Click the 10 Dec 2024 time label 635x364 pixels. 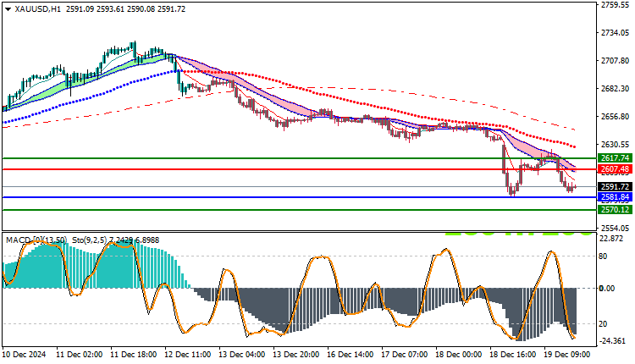tap(24, 355)
